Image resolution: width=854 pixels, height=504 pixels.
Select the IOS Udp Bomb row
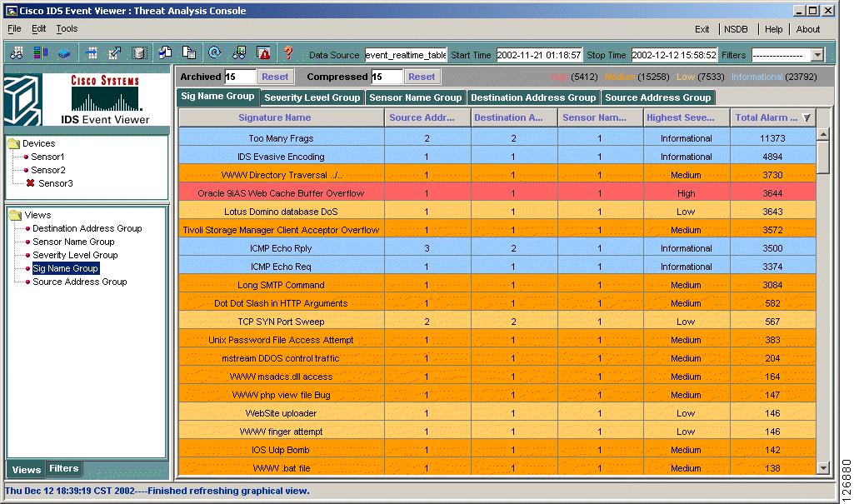pyautogui.click(x=497, y=450)
